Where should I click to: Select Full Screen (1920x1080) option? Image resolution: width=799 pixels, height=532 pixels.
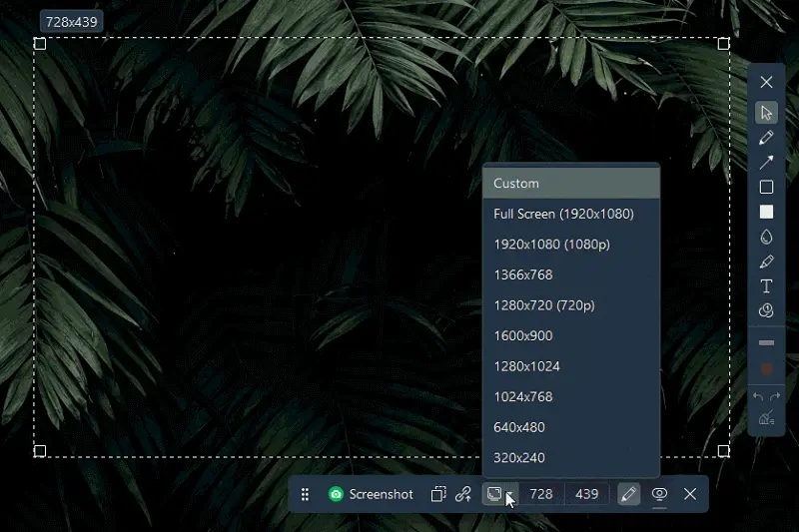(563, 214)
